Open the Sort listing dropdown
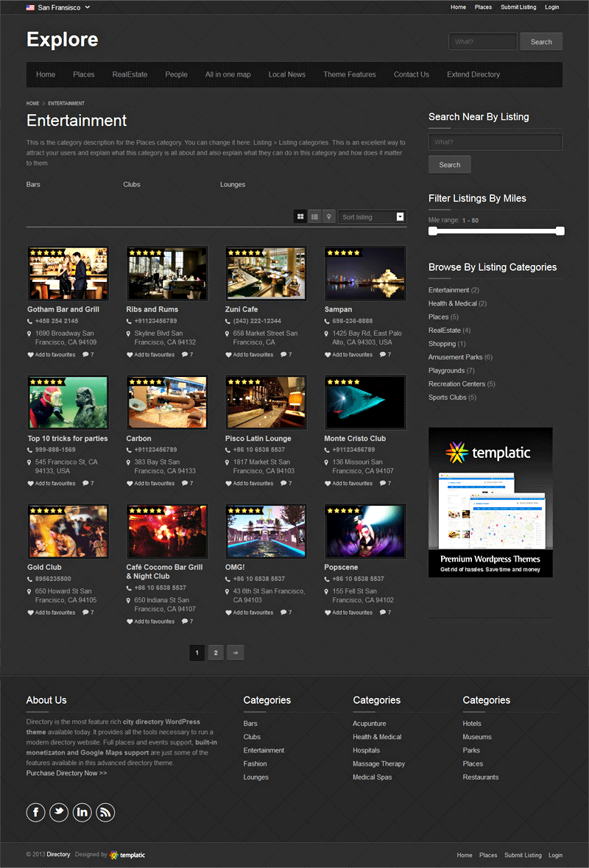589x868 pixels. (x=373, y=217)
